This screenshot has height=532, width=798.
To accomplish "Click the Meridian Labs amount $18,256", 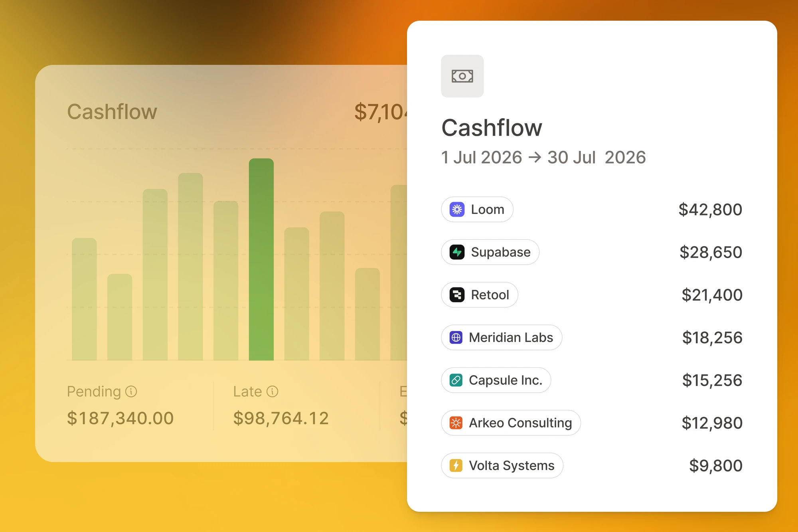I will click(x=712, y=338).
